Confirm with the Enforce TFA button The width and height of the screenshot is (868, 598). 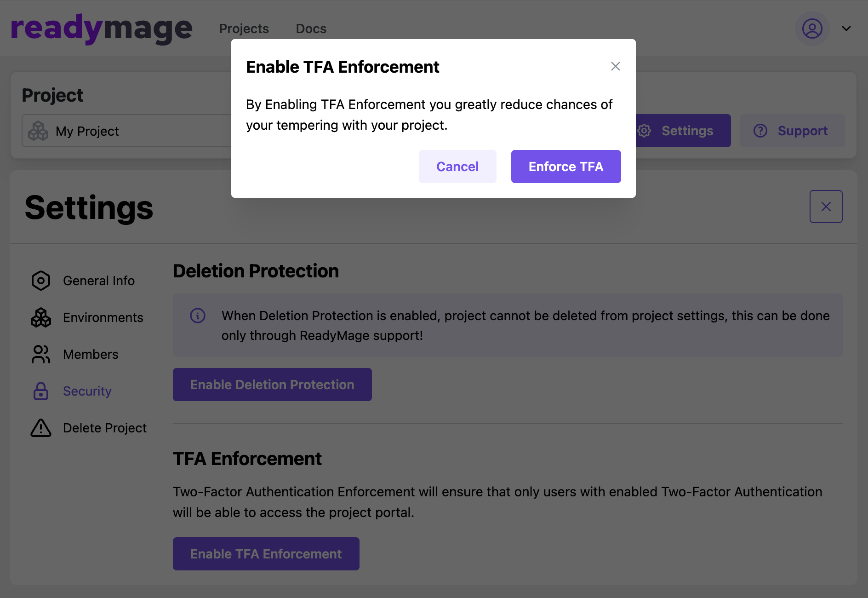tap(565, 167)
